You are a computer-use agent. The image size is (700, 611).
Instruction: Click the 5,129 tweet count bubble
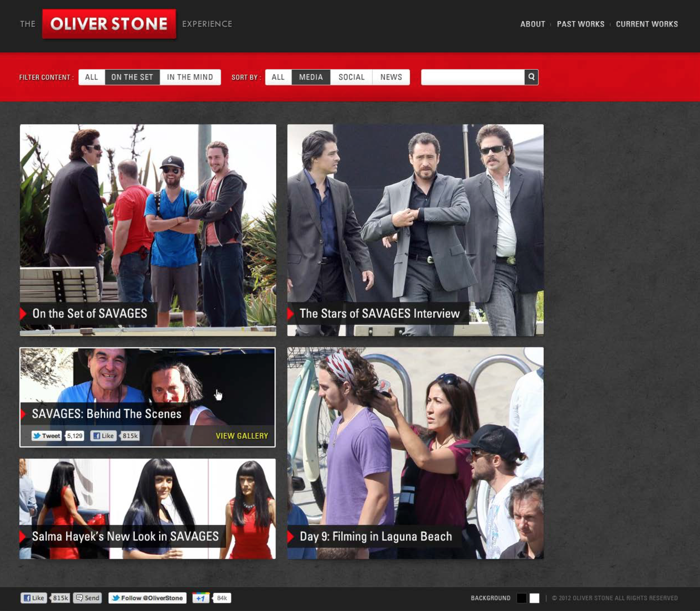[75, 436]
